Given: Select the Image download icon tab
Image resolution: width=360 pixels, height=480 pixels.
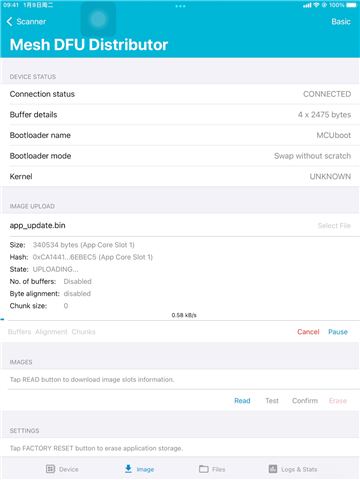Looking at the screenshot, I should (x=128, y=469).
